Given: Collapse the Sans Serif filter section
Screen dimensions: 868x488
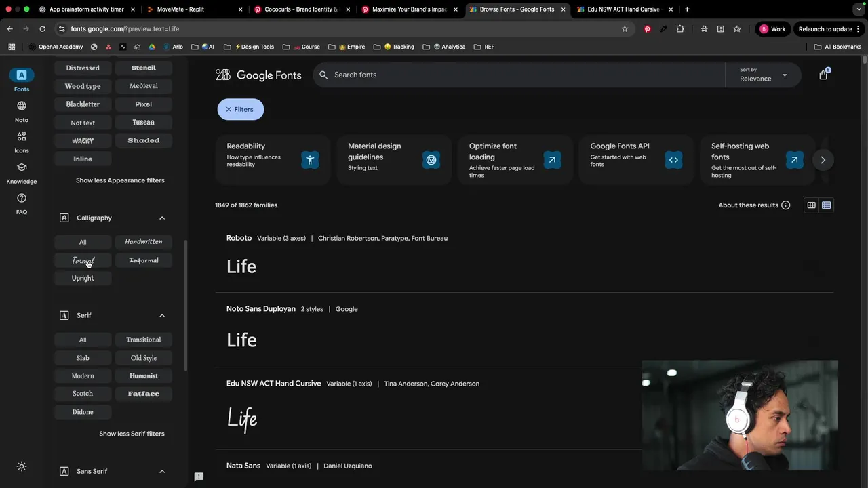Looking at the screenshot, I should [162, 471].
